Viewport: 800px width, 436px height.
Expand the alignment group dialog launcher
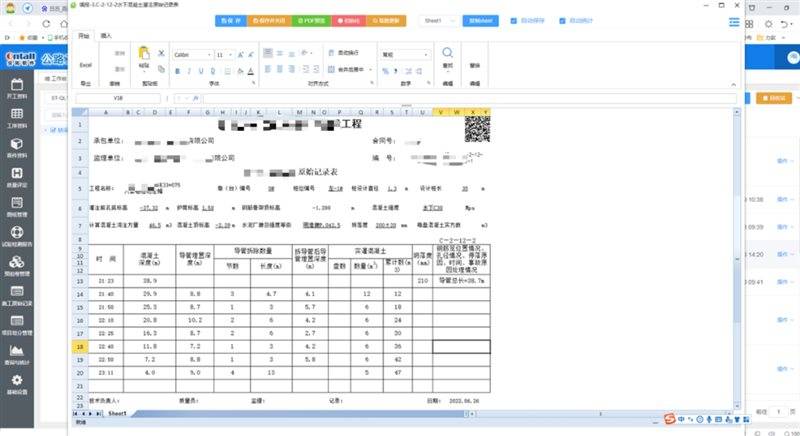pyautogui.click(x=372, y=83)
